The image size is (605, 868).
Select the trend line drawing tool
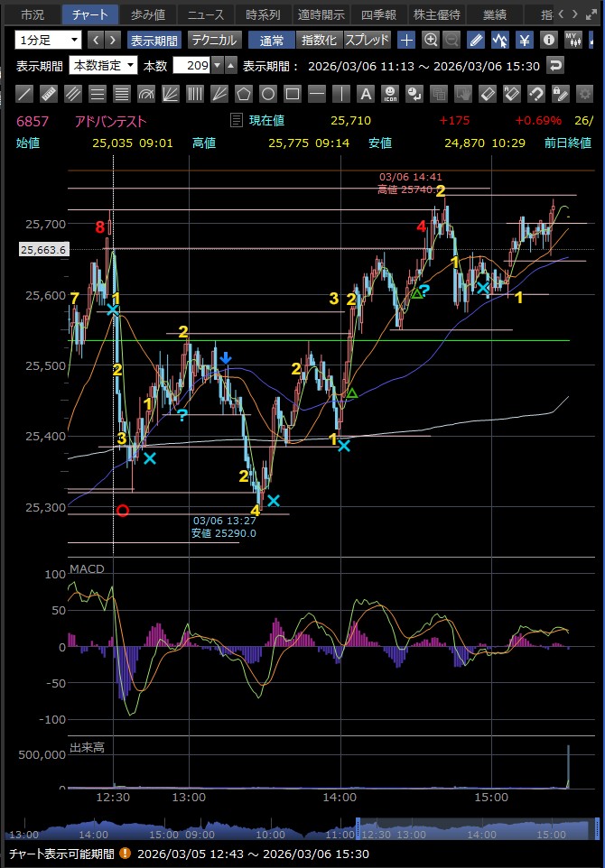[25, 93]
